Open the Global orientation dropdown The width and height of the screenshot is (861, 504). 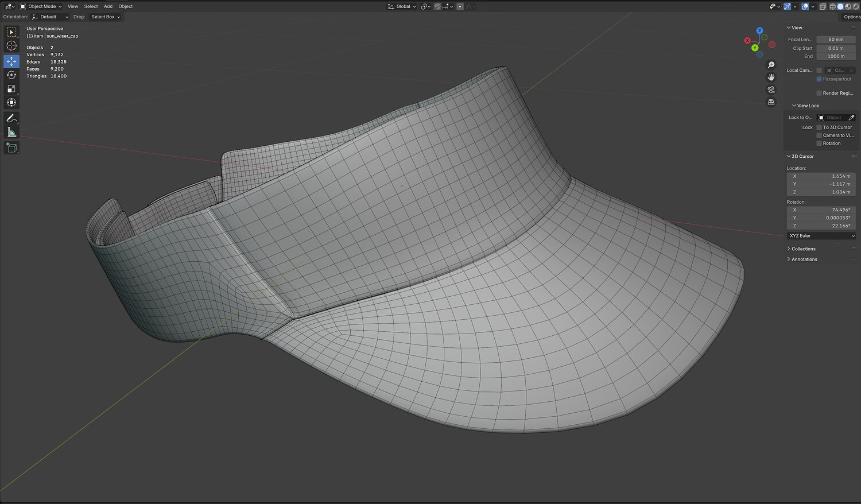tap(402, 6)
